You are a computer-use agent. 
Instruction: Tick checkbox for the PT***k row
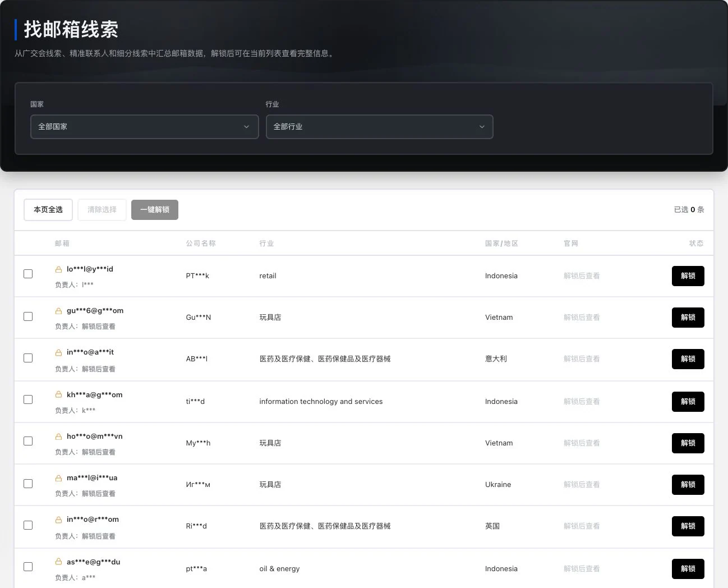click(x=28, y=274)
